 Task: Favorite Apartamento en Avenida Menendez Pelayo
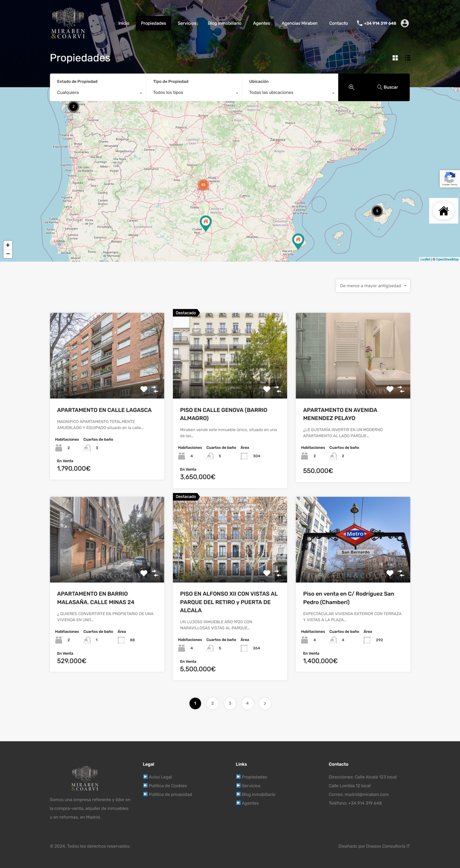[390, 389]
